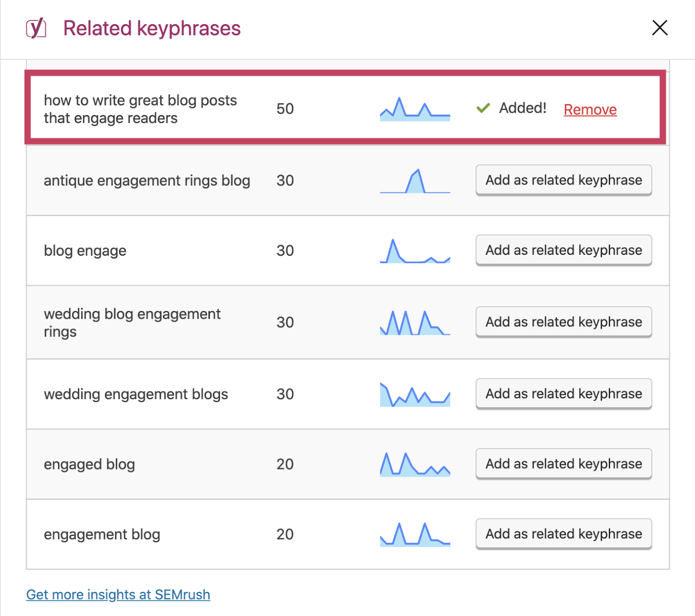Add engaged blog as related keyphrase
This screenshot has width=695, height=616.
click(563, 464)
